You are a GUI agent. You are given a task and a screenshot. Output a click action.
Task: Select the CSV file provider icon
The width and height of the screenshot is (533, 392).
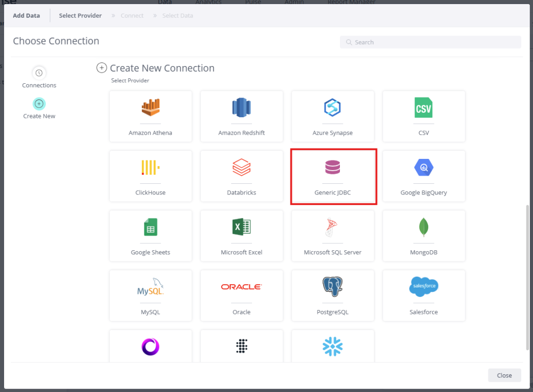(x=423, y=108)
